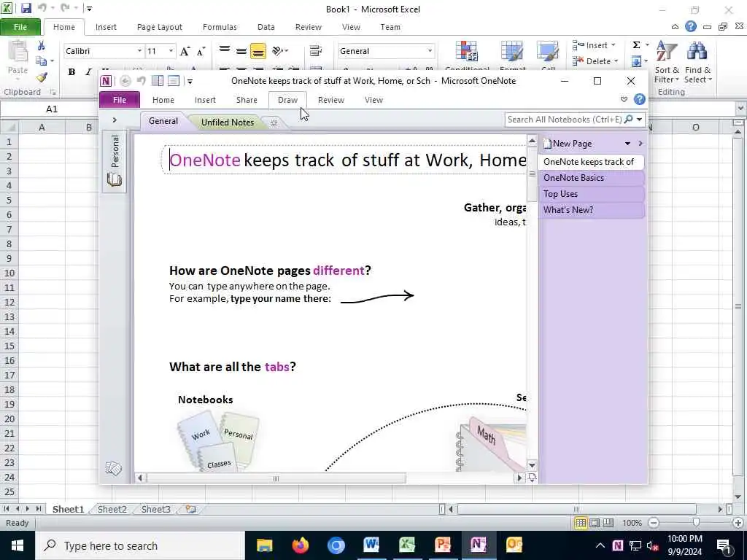Viewport: 747px width, 560px height.
Task: Toggle Bold in Excel ribbon
Action: tap(71, 72)
